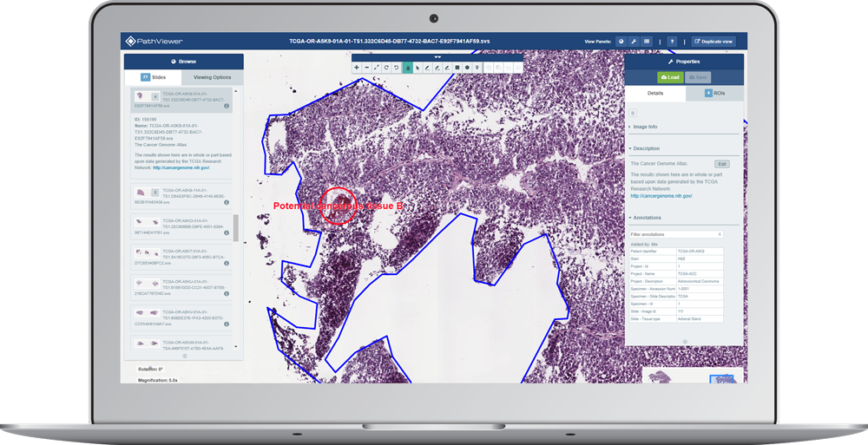Screen dimensions: 868x445
Task: Click slide list scroll down arrow
Action: 236,346
